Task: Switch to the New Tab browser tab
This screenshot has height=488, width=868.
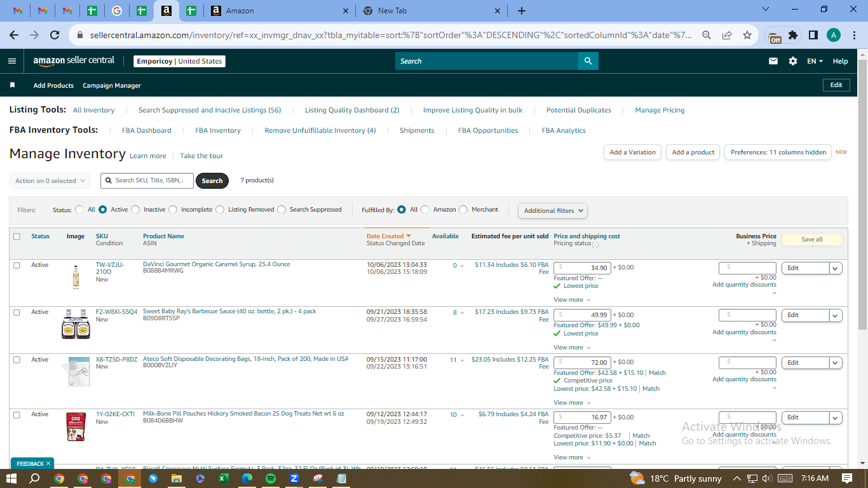Action: (x=432, y=11)
